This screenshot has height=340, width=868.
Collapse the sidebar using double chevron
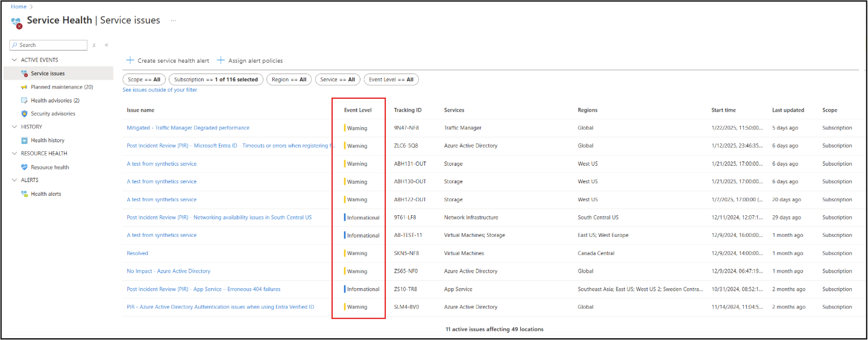(x=107, y=45)
